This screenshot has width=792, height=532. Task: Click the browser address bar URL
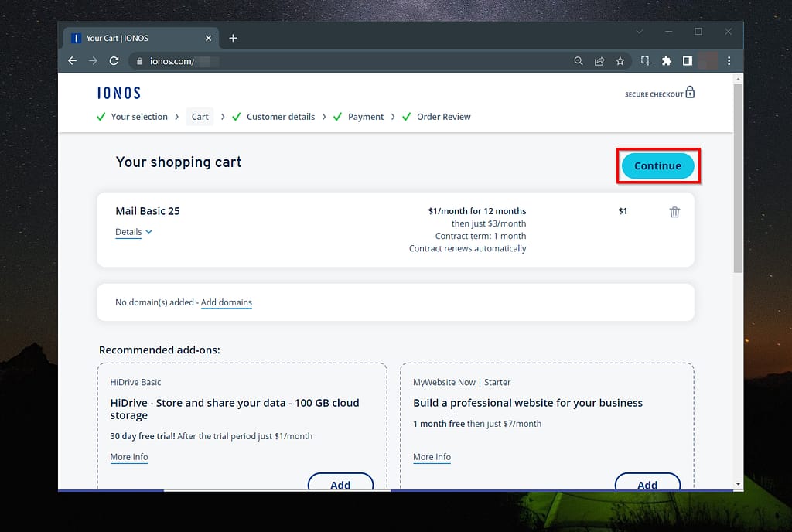tap(172, 61)
